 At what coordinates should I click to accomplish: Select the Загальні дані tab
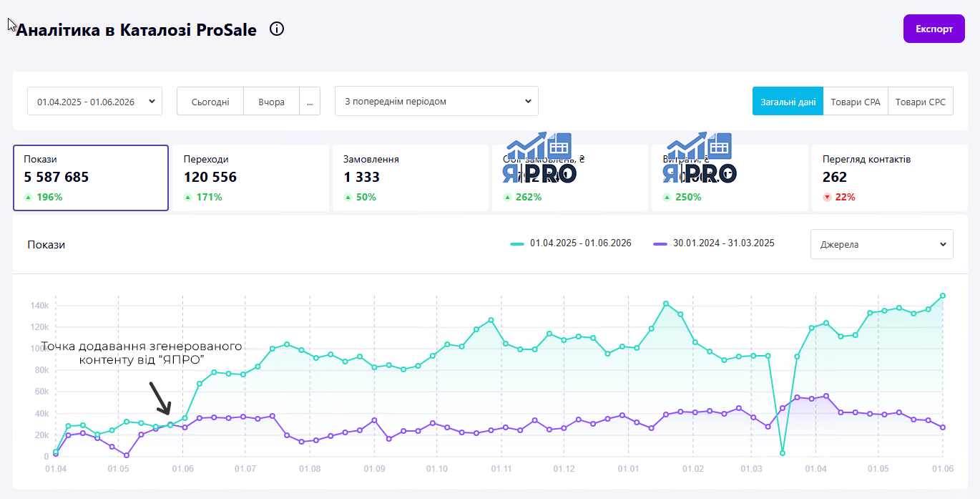788,102
